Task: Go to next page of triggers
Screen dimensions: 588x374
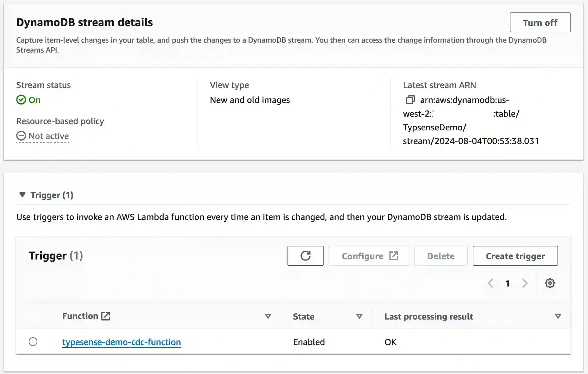Action: pyautogui.click(x=525, y=283)
